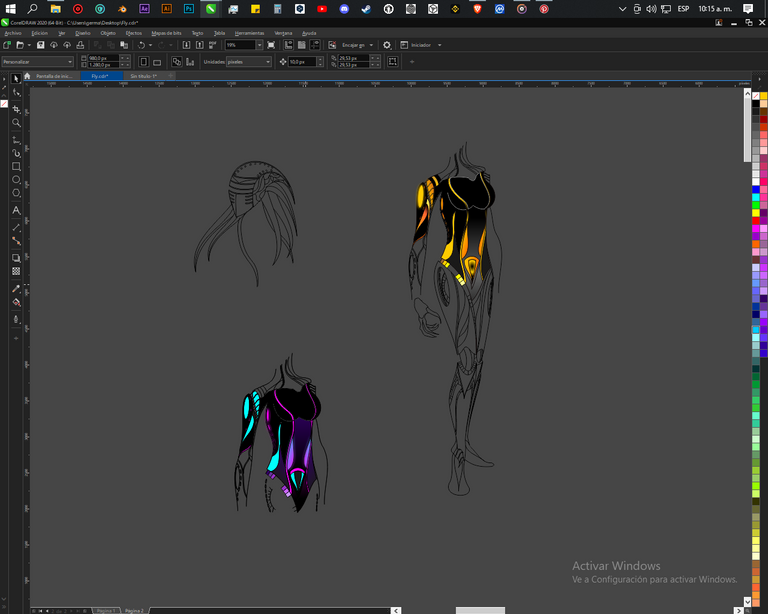
Task: Open the zoom level 19% dropdown
Action: (260, 45)
